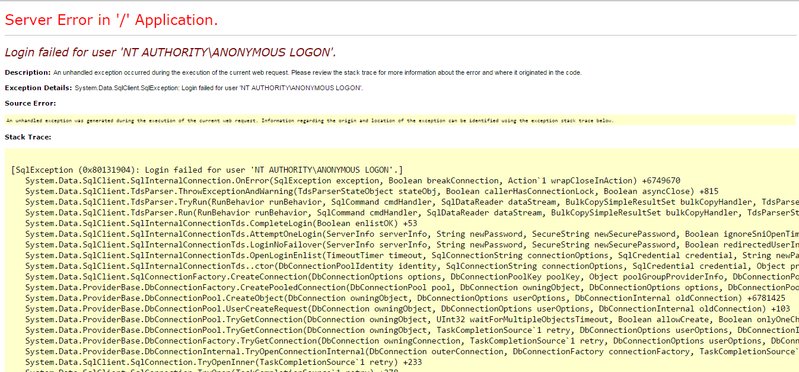Click the bold 'Description:' label
This screenshot has width=799, height=372.
(28, 72)
